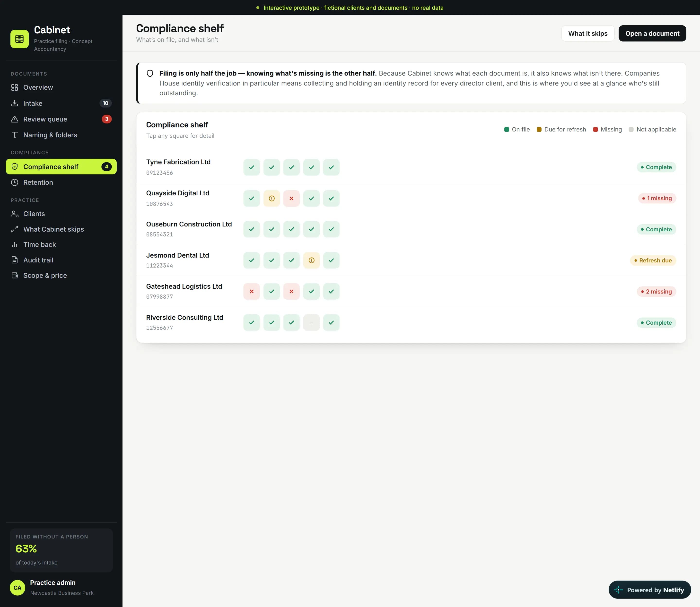Viewport: 700px width, 607px height.
Task: Click the 'Missing' legend swatch
Action: (x=595, y=129)
